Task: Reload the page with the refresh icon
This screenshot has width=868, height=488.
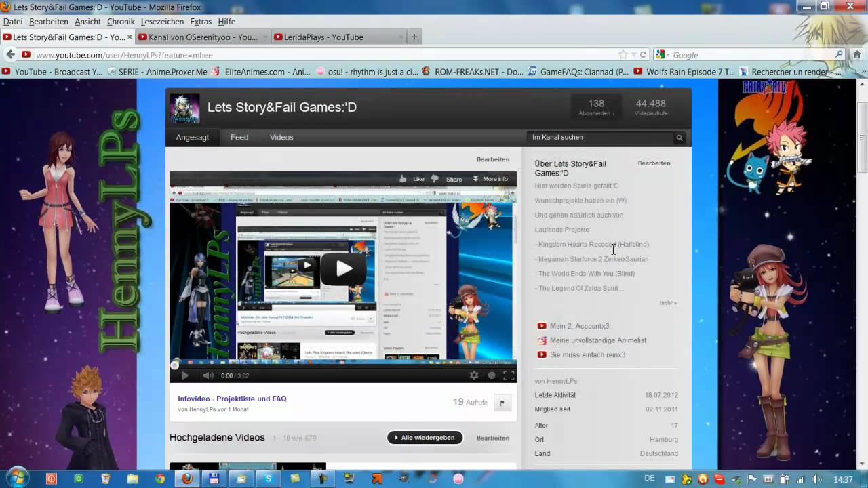Action: [643, 55]
